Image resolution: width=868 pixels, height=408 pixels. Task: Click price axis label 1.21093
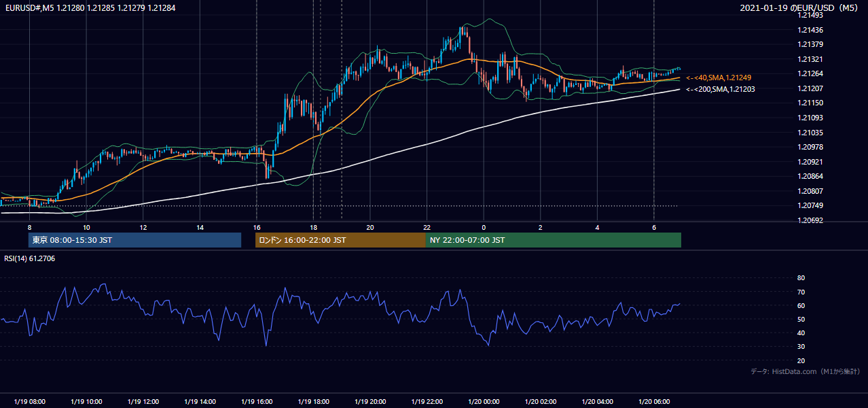pyautogui.click(x=810, y=118)
